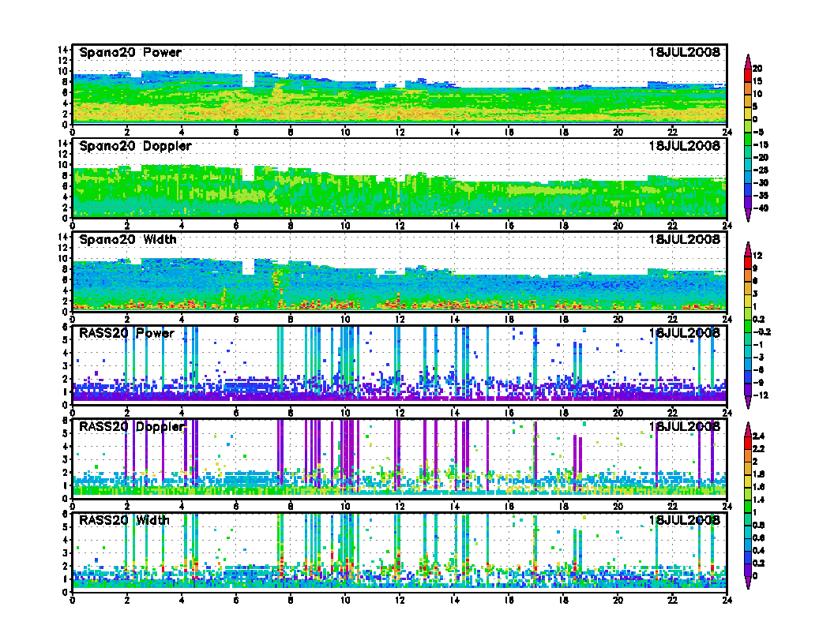Click the '-25' label on the top colorbar
Image resolution: width=834 pixels, height=644 pixels.
pos(761,170)
